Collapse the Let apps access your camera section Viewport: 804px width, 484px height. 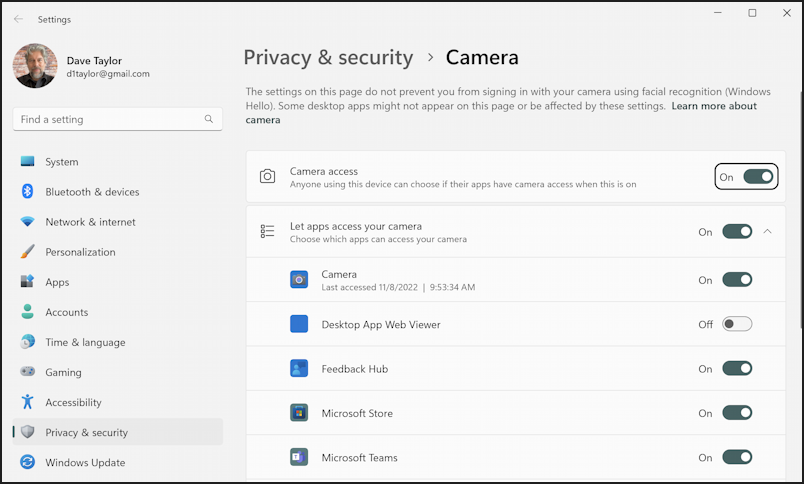click(768, 231)
